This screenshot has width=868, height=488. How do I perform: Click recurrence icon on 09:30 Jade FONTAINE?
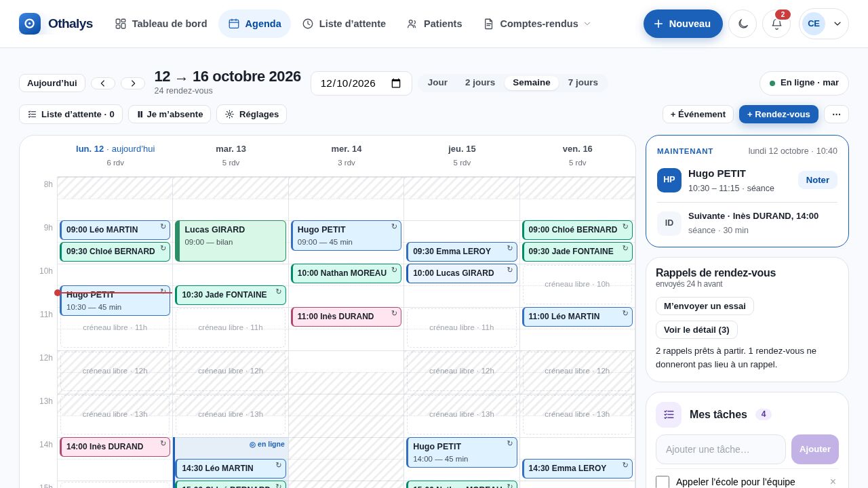tap(625, 248)
